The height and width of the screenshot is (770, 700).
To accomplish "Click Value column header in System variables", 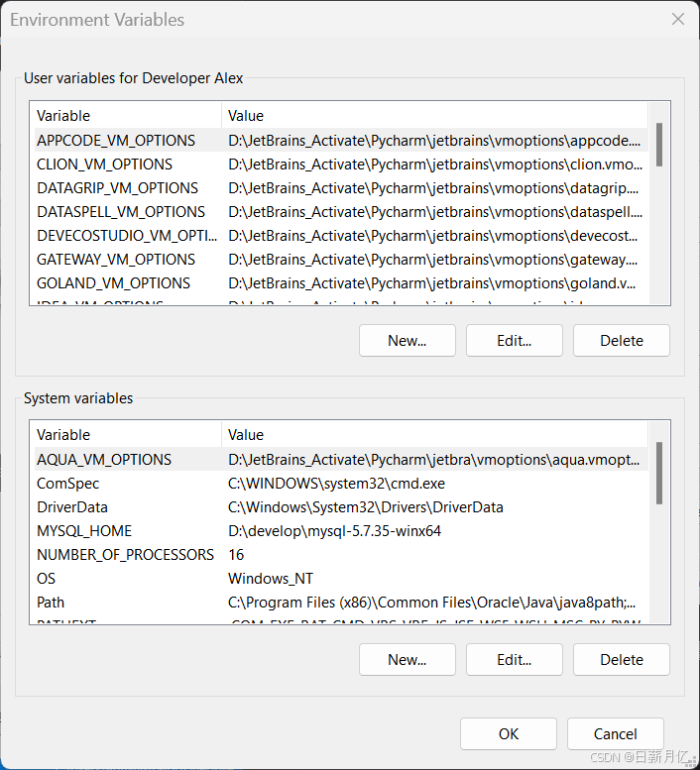I will coord(435,435).
